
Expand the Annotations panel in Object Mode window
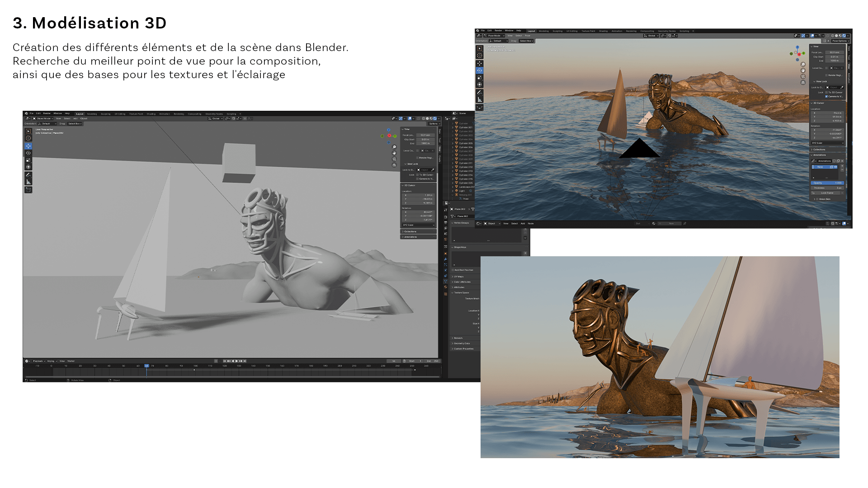[418, 237]
